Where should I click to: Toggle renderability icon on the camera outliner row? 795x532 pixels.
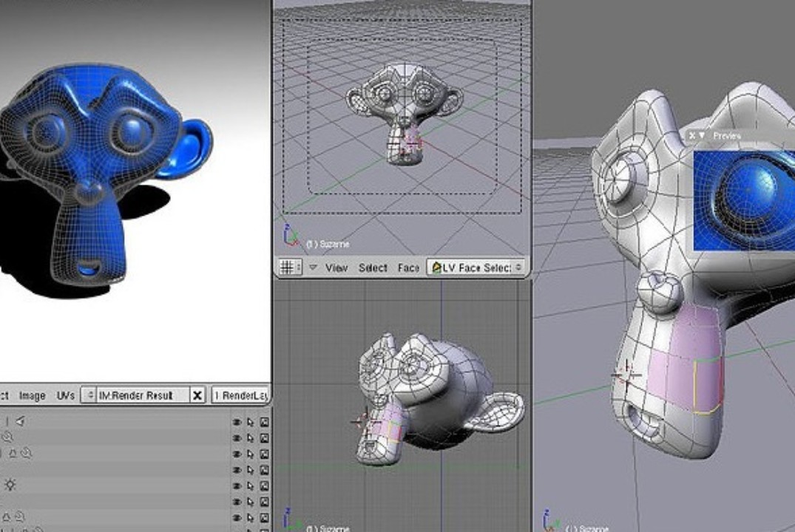point(264,422)
